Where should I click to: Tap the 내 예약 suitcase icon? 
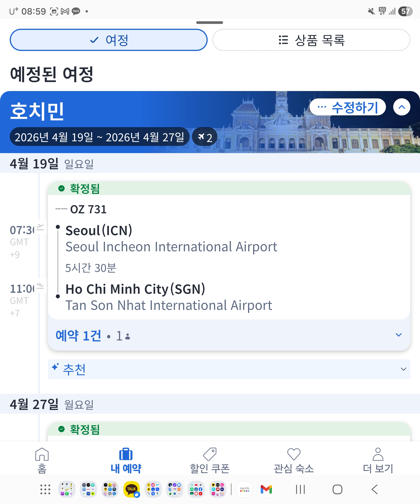pos(126,454)
